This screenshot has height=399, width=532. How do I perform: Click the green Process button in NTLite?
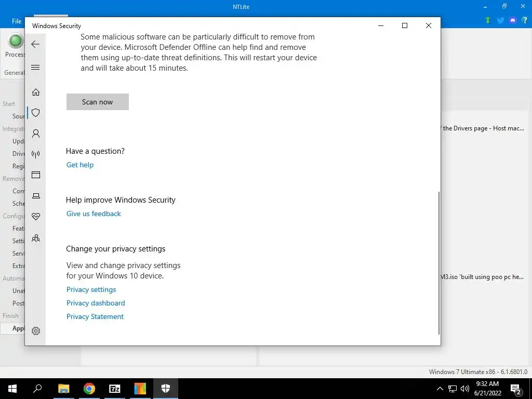click(x=15, y=46)
